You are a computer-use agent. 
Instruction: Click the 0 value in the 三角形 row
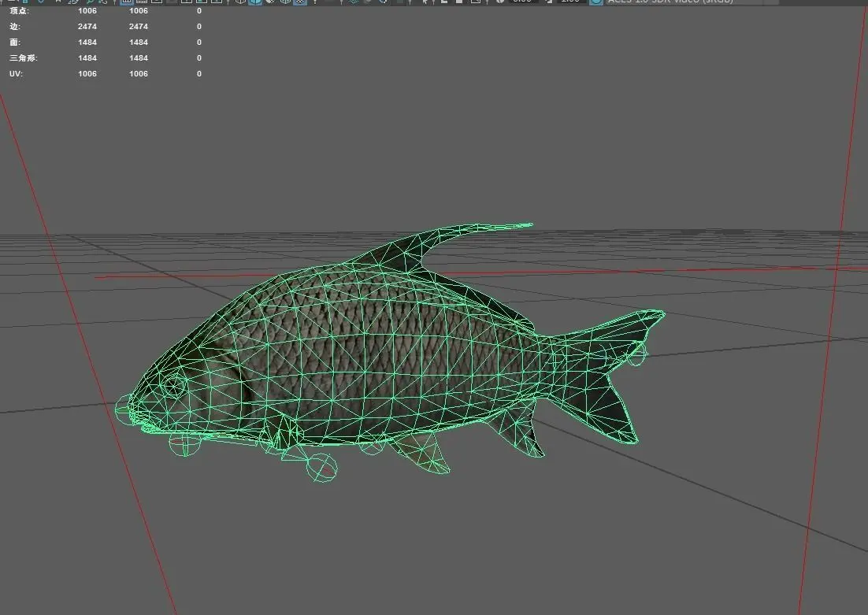point(199,57)
